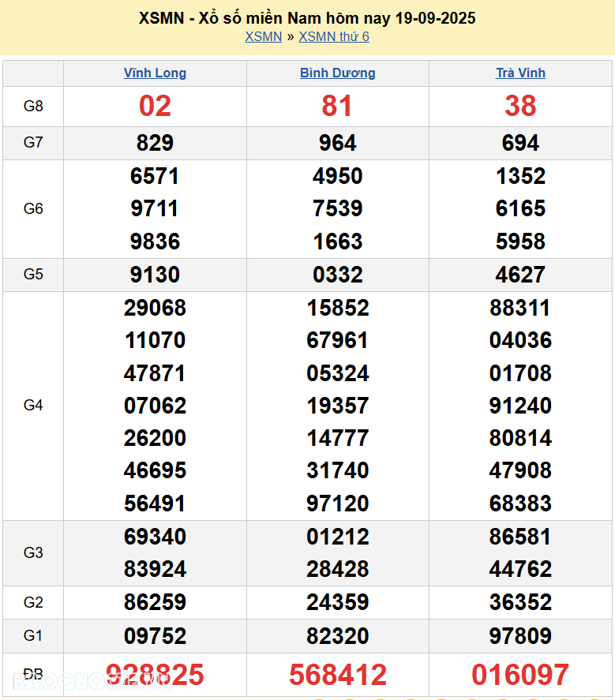This screenshot has width=615, height=700.
Task: Click the G4 row label
Action: 33,406
